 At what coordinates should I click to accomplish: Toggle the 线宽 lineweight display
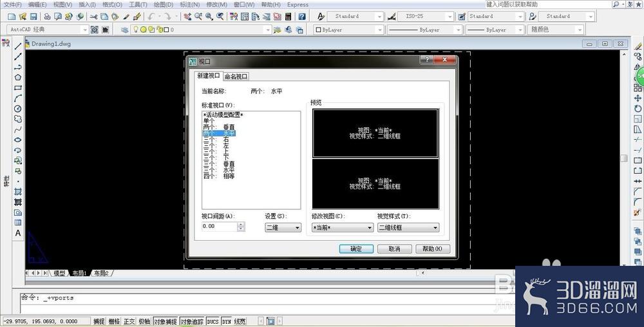240,322
